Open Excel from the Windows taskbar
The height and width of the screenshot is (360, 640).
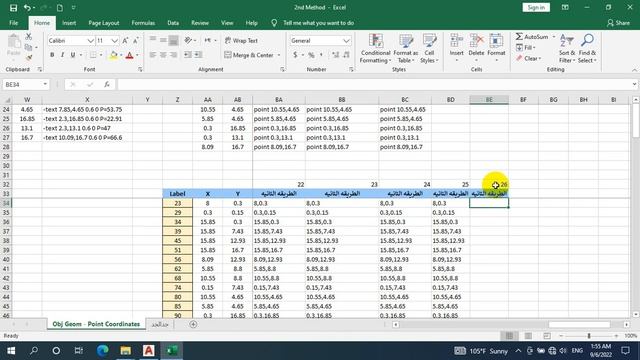pos(172,351)
